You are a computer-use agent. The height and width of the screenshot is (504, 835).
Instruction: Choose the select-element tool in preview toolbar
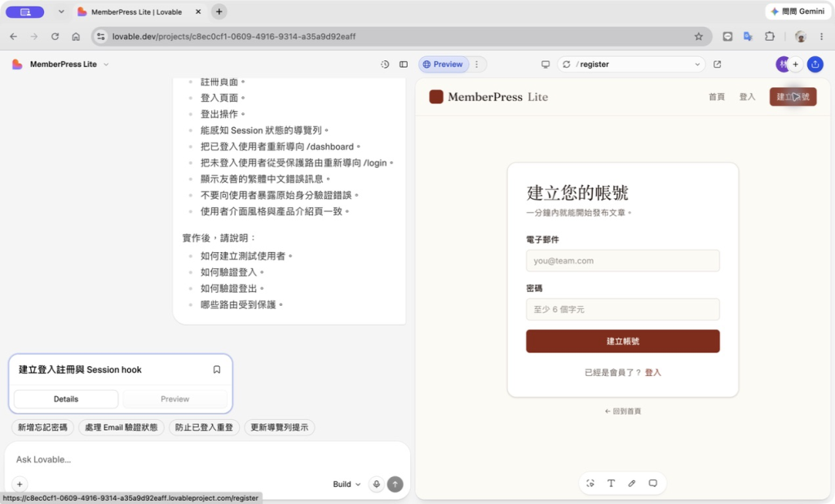click(x=590, y=484)
